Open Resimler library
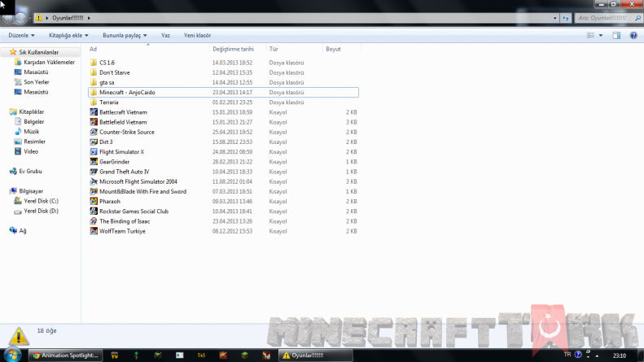This screenshot has height=362, width=644. [x=34, y=142]
